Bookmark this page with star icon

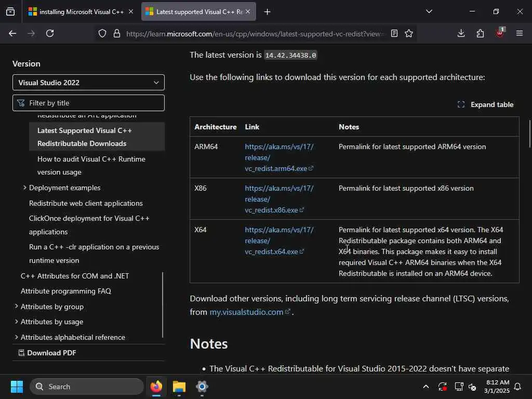409,33
